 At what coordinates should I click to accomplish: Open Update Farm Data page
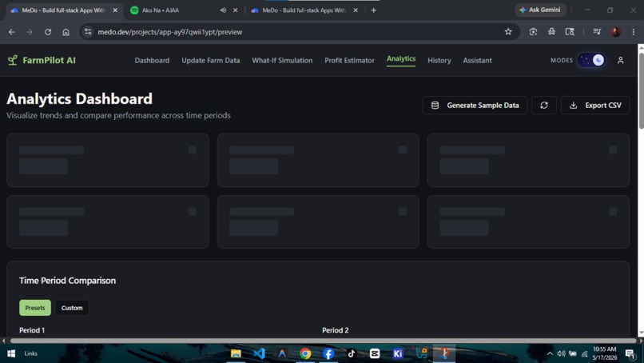coord(211,61)
